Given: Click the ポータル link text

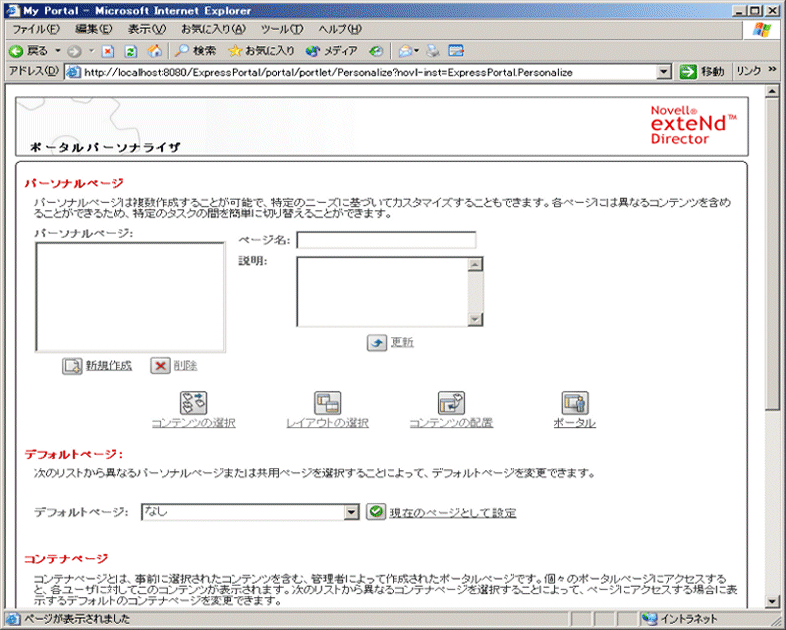Looking at the screenshot, I should (x=575, y=423).
